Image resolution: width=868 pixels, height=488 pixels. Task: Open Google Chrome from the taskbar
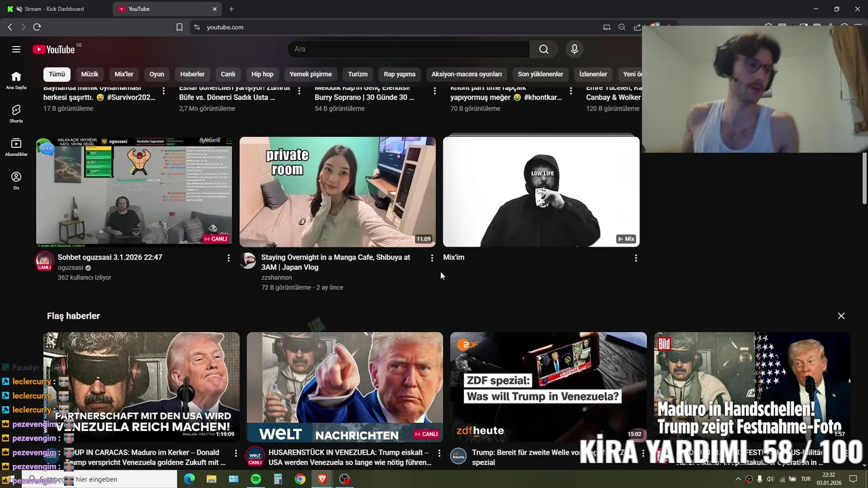(x=300, y=479)
